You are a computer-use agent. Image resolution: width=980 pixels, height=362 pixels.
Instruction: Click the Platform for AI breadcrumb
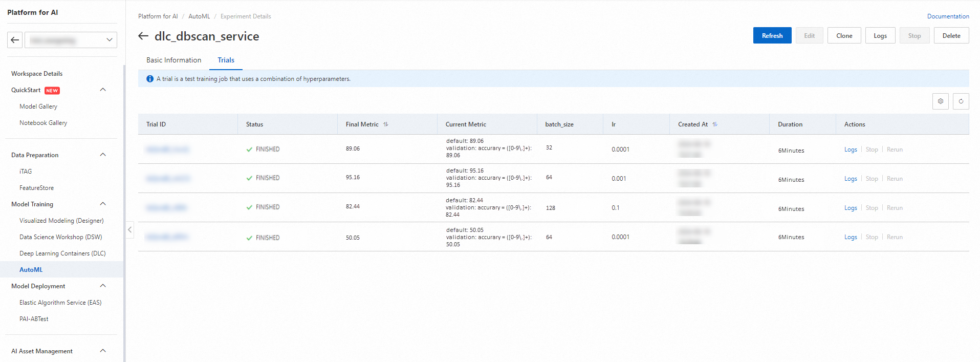pyautogui.click(x=158, y=16)
